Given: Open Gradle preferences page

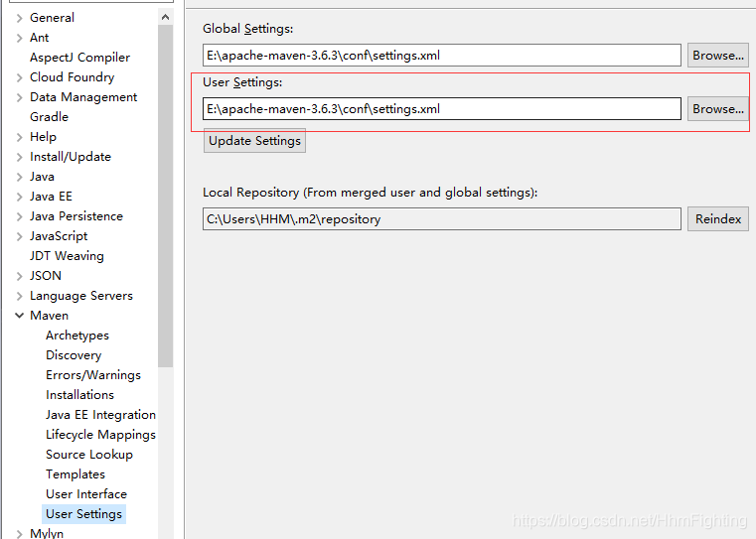Looking at the screenshot, I should point(50,116).
